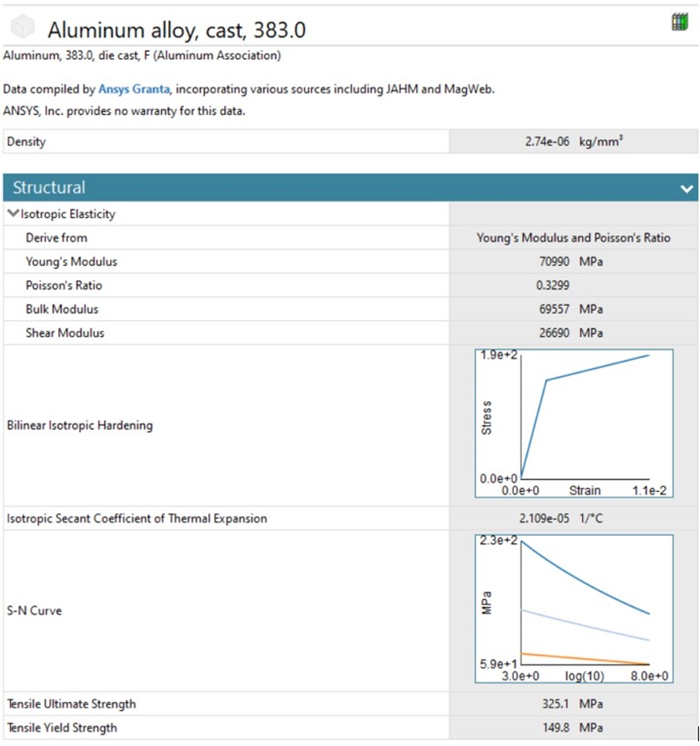The image size is (700, 746).
Task: Click the thermal expansion value 2.109e-05
Action: point(544,519)
